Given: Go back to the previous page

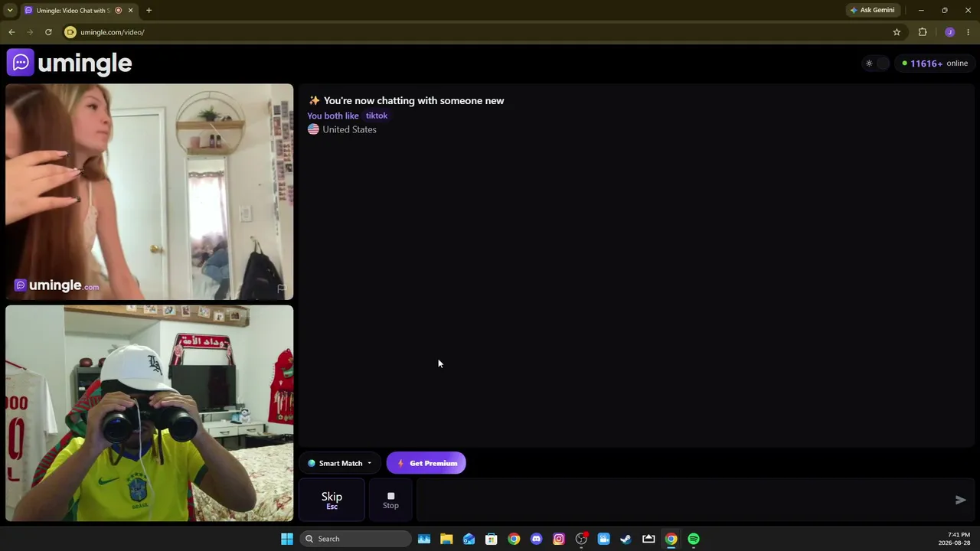Looking at the screenshot, I should point(11,32).
